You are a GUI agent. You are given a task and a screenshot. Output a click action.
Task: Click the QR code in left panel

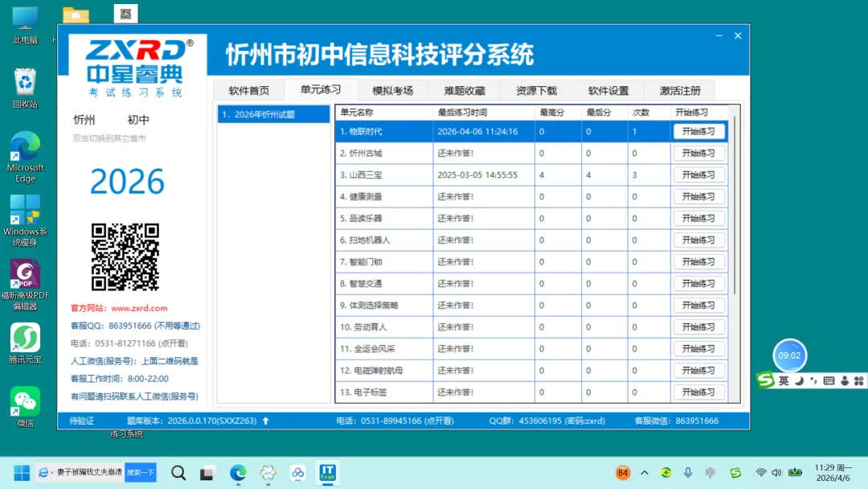coord(125,257)
